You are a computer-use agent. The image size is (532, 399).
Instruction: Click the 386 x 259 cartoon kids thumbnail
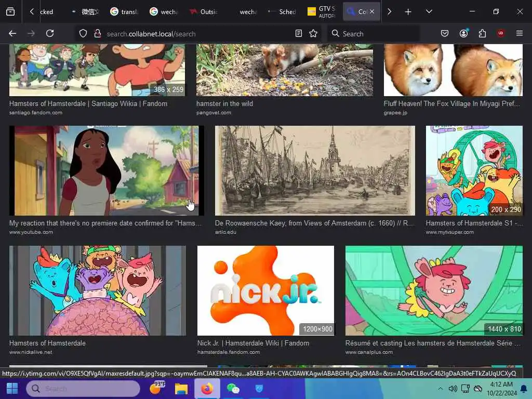pos(97,70)
